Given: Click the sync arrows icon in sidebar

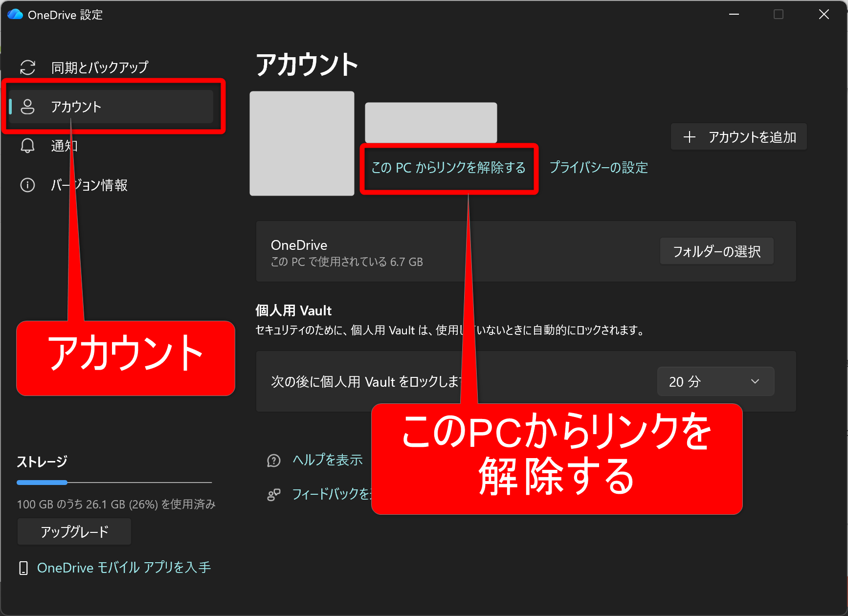Looking at the screenshot, I should [x=28, y=67].
